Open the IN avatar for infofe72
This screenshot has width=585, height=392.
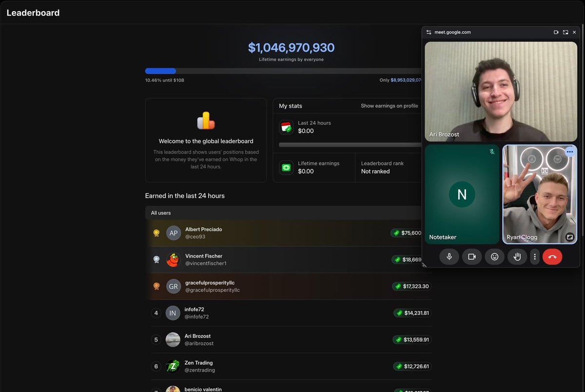click(x=173, y=313)
